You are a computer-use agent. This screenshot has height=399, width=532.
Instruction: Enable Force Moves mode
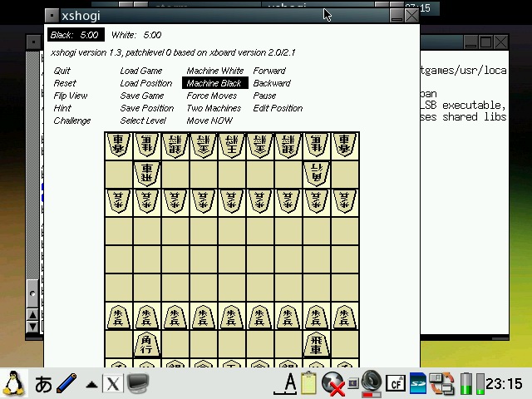(211, 96)
